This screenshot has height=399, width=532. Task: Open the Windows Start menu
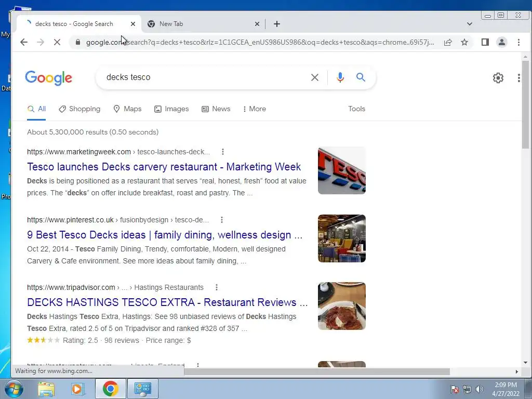pos(13,389)
